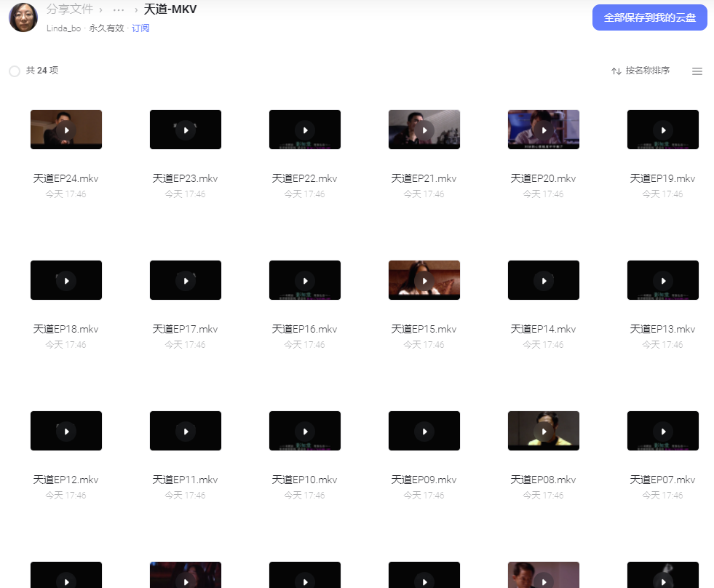Play 天道EP07.mkv using its play icon
This screenshot has width=714, height=588.
663,432
